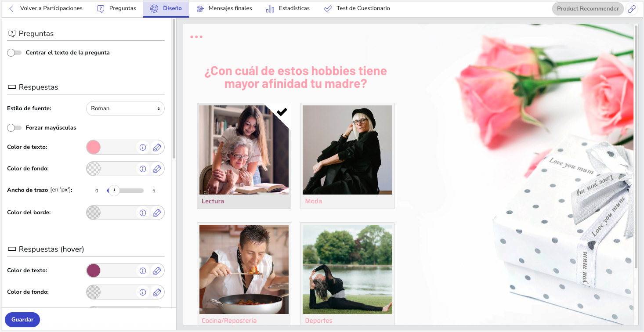Click Volver a Participaciones link
Viewport: 644px width, 332px height.
coord(51,8)
